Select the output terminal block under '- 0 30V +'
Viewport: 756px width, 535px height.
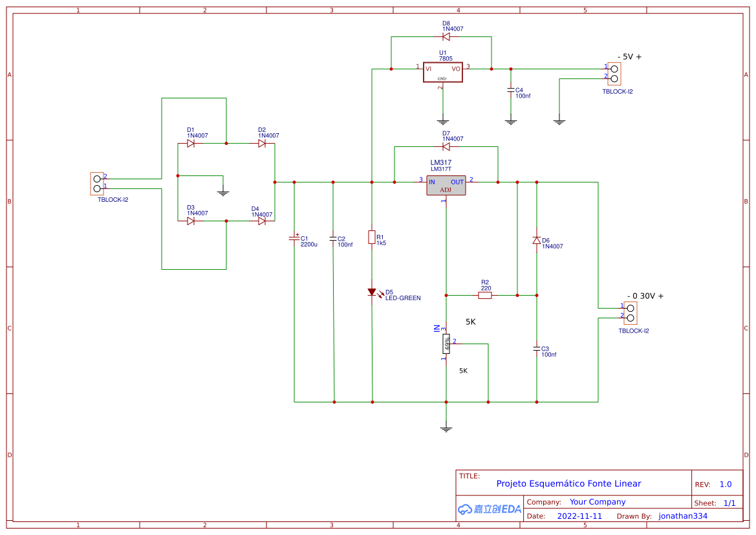627,312
